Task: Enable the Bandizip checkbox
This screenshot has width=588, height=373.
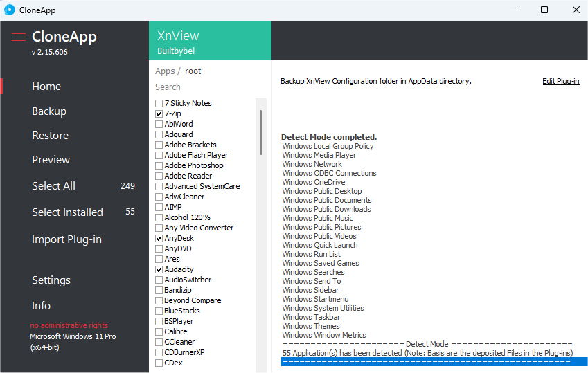Action: pyautogui.click(x=159, y=290)
